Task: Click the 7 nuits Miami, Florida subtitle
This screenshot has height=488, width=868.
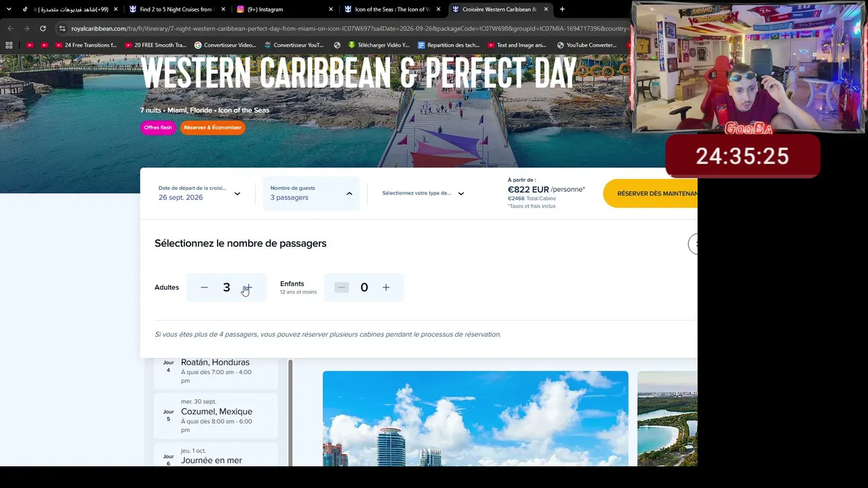Action: [205, 110]
